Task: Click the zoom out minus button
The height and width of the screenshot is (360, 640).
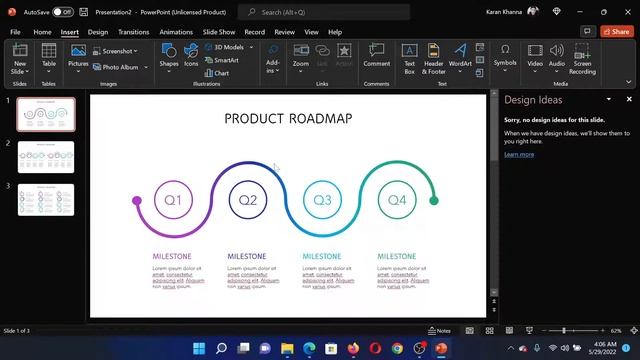Action: (x=544, y=331)
